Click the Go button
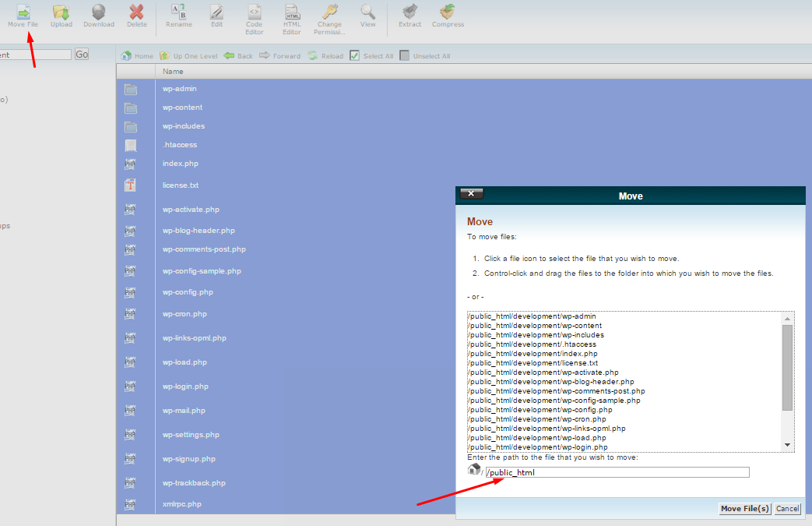The height and width of the screenshot is (526, 812). [82, 54]
